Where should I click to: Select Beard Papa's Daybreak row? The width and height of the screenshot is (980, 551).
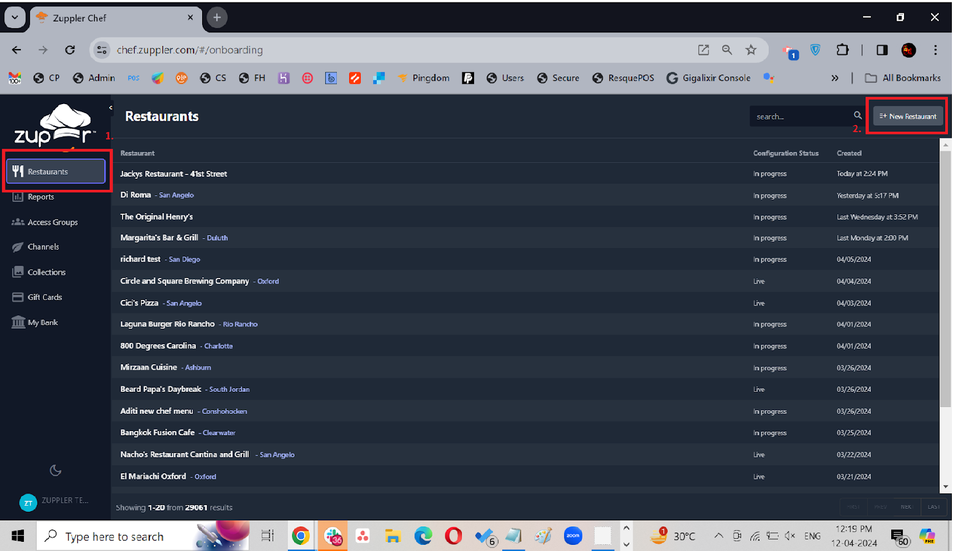(525, 389)
